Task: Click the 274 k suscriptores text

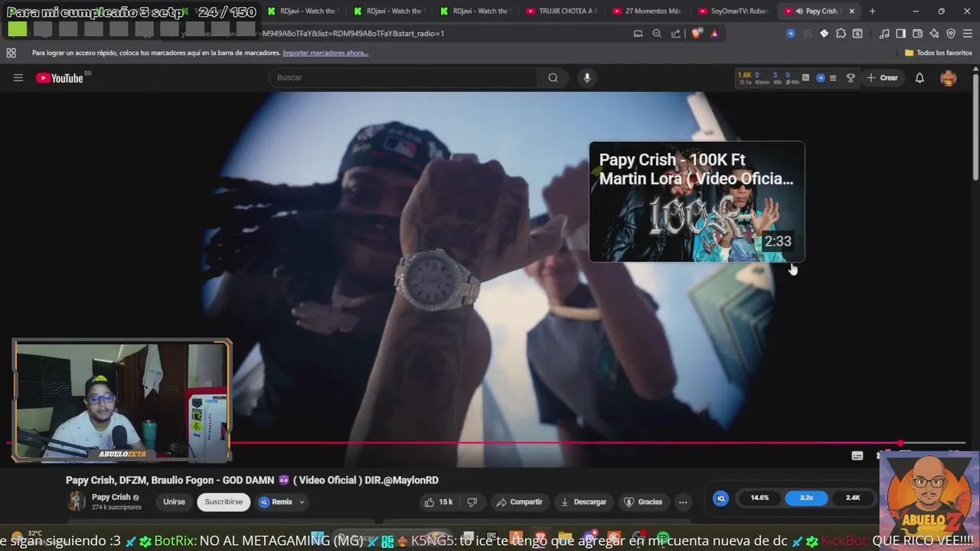Action: coord(116,507)
